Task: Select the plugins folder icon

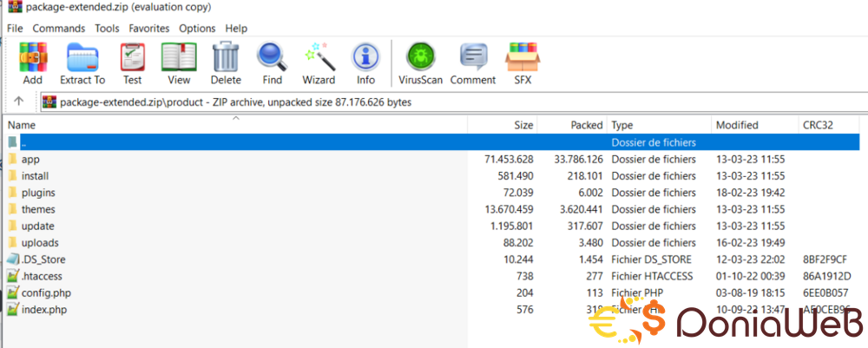Action: point(12,193)
